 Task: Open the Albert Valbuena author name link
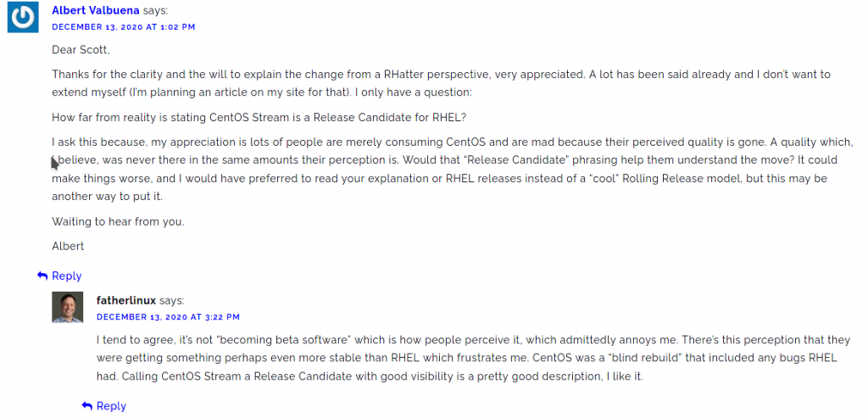point(96,10)
